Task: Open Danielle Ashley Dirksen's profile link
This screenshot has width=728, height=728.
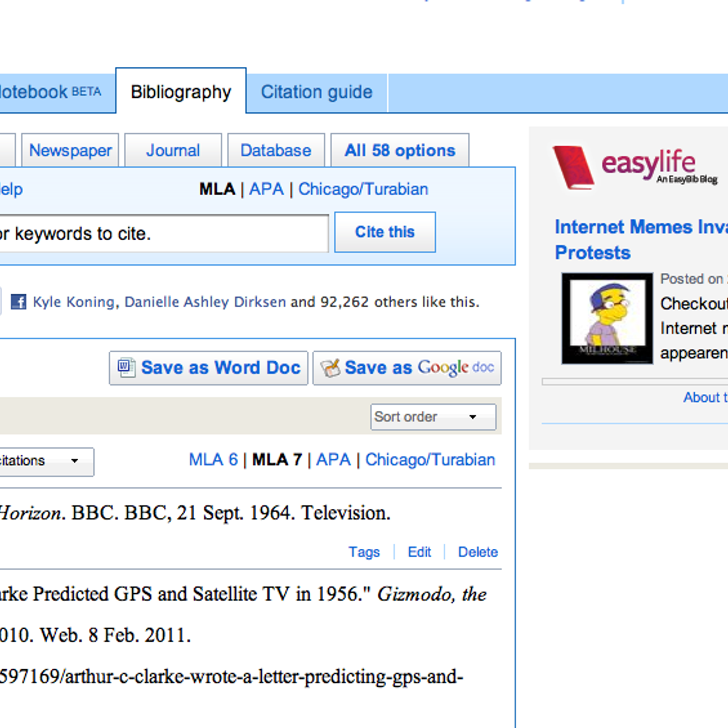Action: pyautogui.click(x=205, y=302)
